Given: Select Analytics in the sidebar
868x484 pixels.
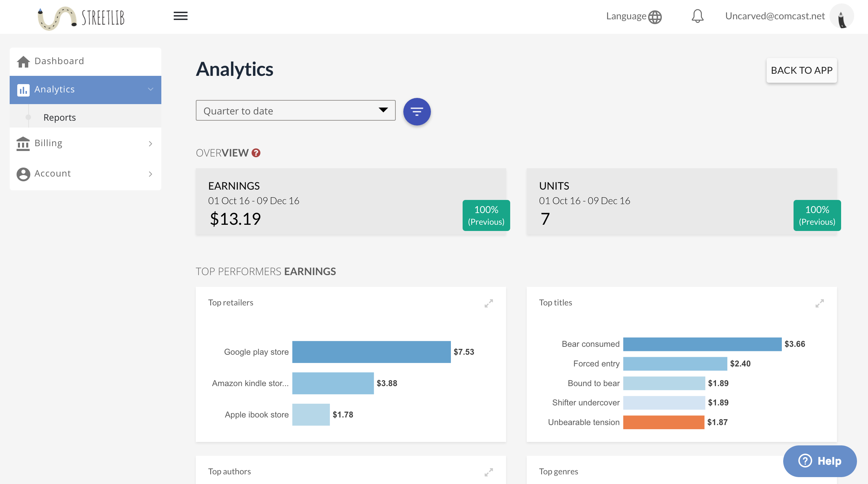Looking at the screenshot, I should pos(85,90).
